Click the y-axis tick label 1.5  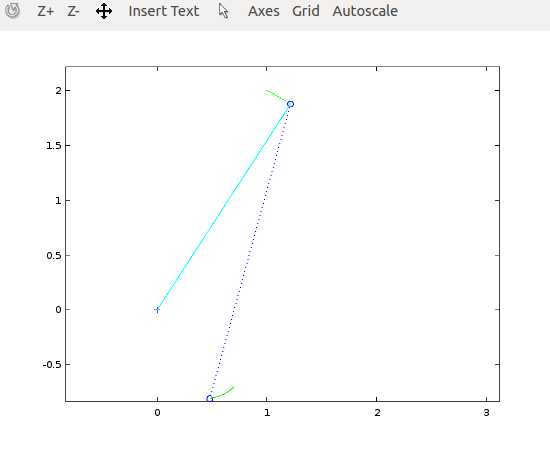[54, 146]
